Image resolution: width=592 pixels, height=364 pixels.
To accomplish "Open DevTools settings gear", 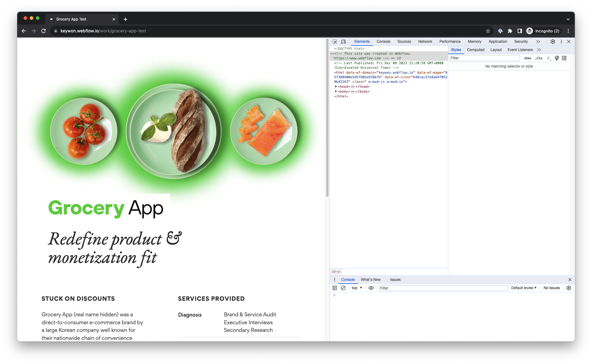I will point(553,42).
